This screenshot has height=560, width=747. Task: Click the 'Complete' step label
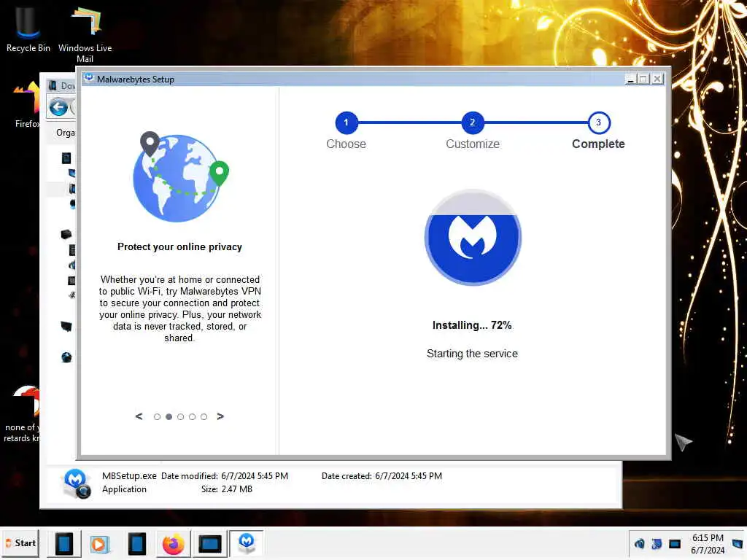598,144
